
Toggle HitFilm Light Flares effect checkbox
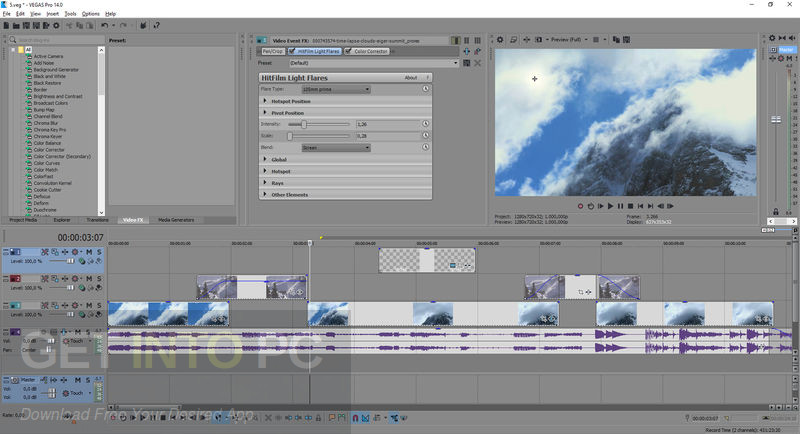292,52
